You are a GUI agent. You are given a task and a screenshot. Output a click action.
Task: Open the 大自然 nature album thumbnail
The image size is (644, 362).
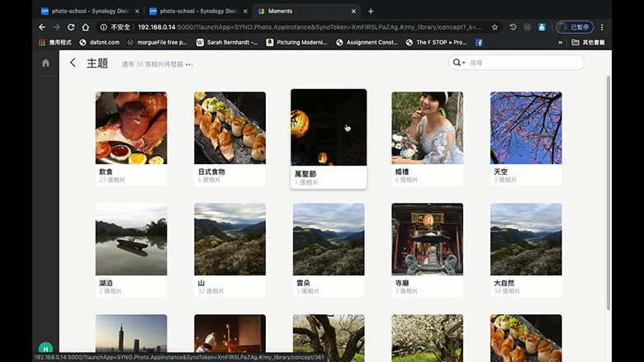pyautogui.click(x=526, y=239)
